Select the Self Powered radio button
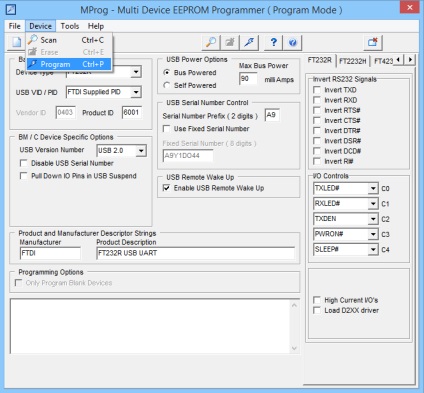 (x=167, y=85)
